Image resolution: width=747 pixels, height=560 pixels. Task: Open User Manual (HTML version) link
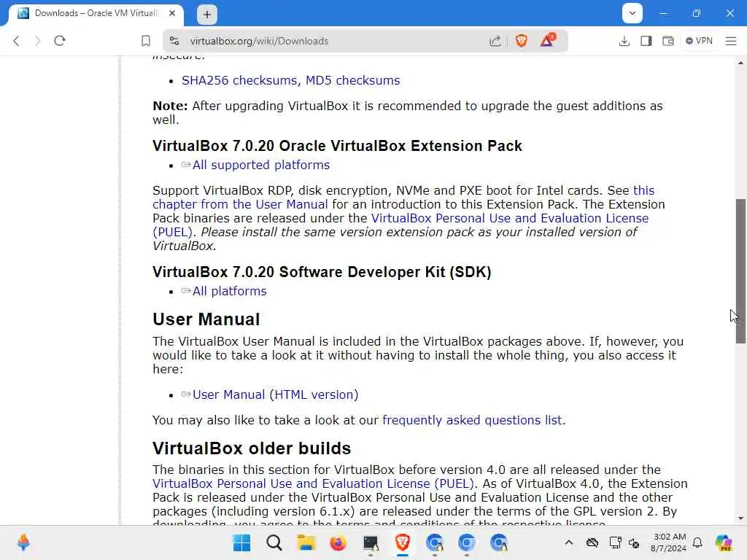coord(275,394)
